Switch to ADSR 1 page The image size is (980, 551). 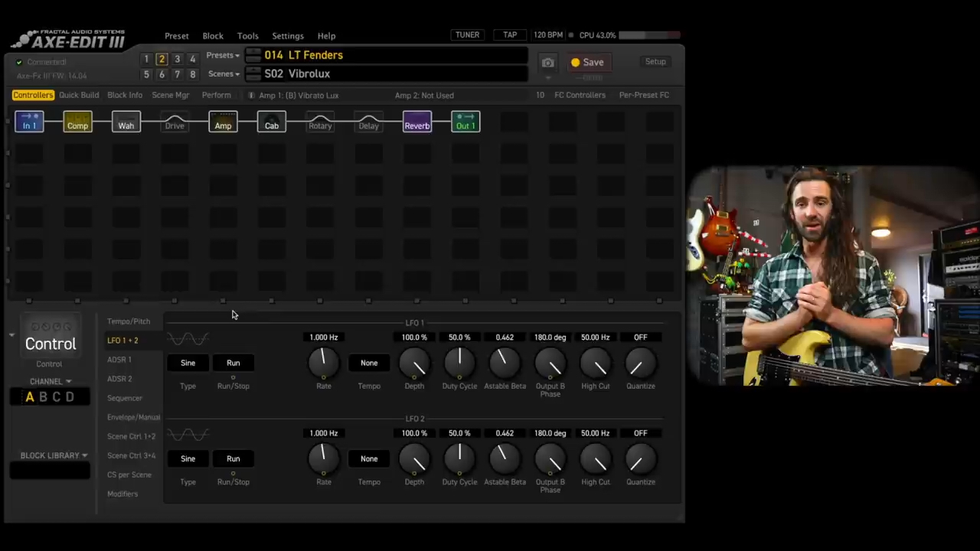coord(119,360)
